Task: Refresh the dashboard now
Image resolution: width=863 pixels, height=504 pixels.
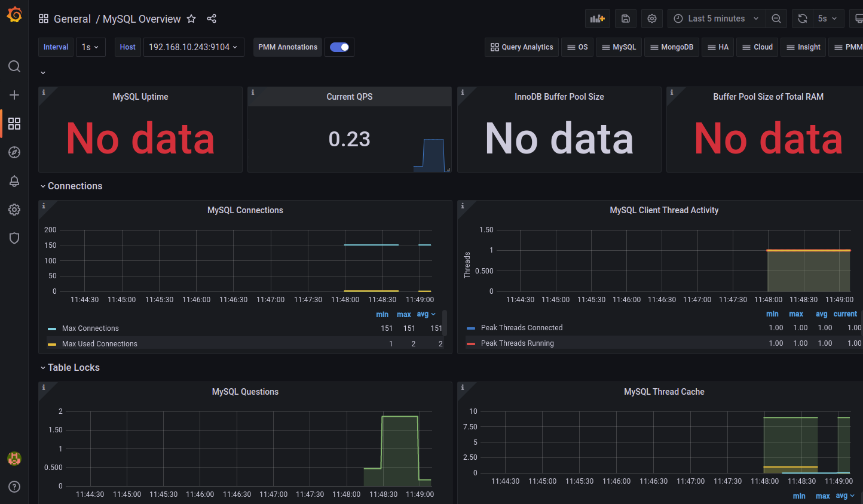Action: click(x=803, y=19)
